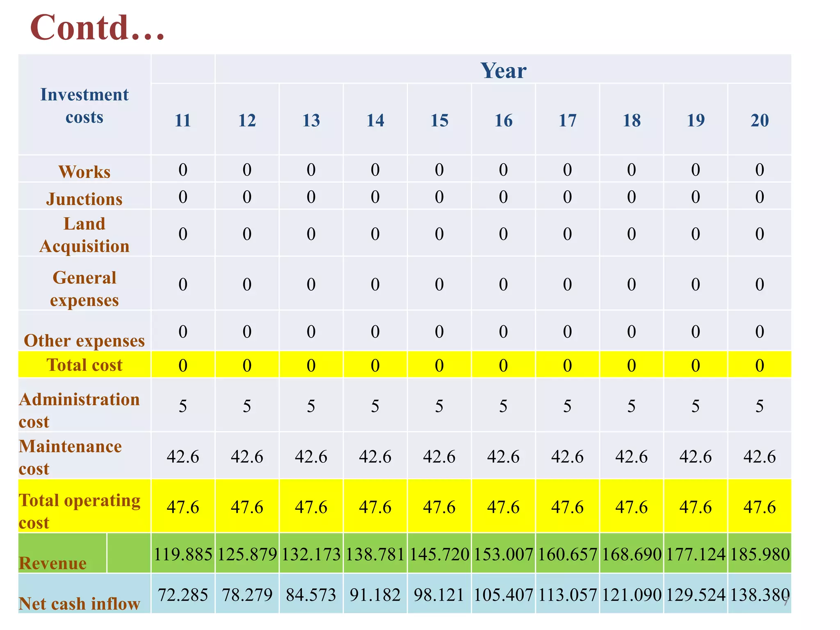This screenshot has width=840, height=630.
Task: Click the Maintenance cost row label
Action: (70, 457)
